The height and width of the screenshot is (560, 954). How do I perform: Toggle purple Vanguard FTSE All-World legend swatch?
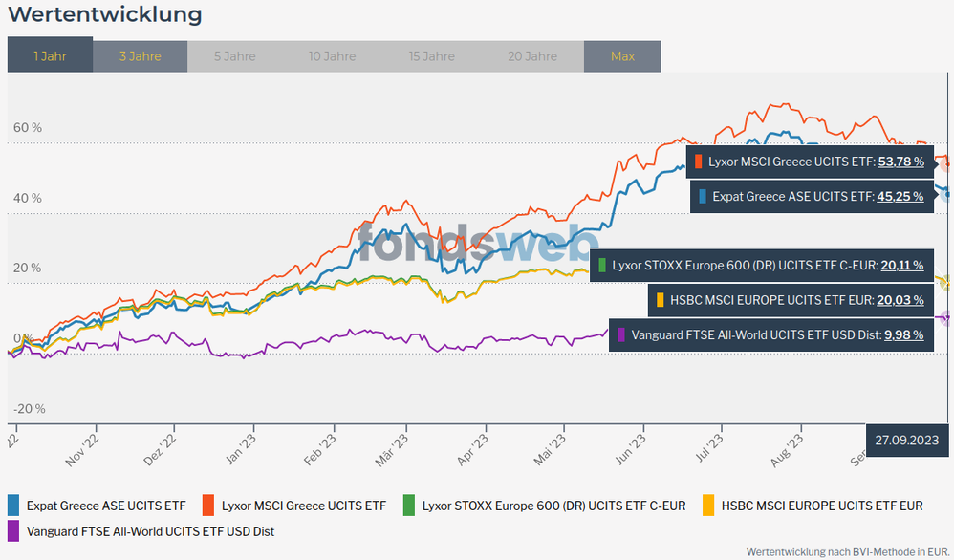coord(13,530)
